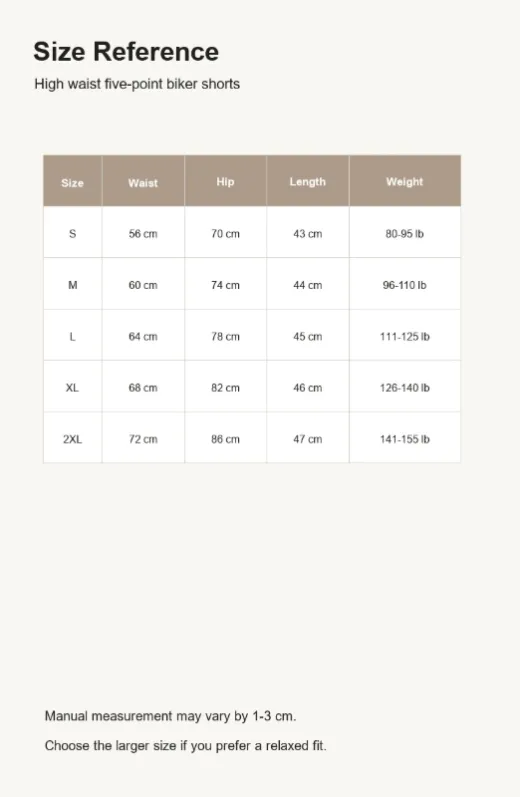Screen dimensions: 520x797
Task: Click the Waist column header
Action: [x=143, y=183]
